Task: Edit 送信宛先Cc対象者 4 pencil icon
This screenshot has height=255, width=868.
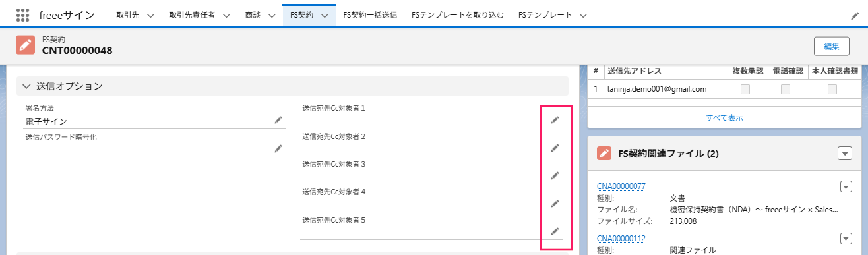Action: pos(555,203)
